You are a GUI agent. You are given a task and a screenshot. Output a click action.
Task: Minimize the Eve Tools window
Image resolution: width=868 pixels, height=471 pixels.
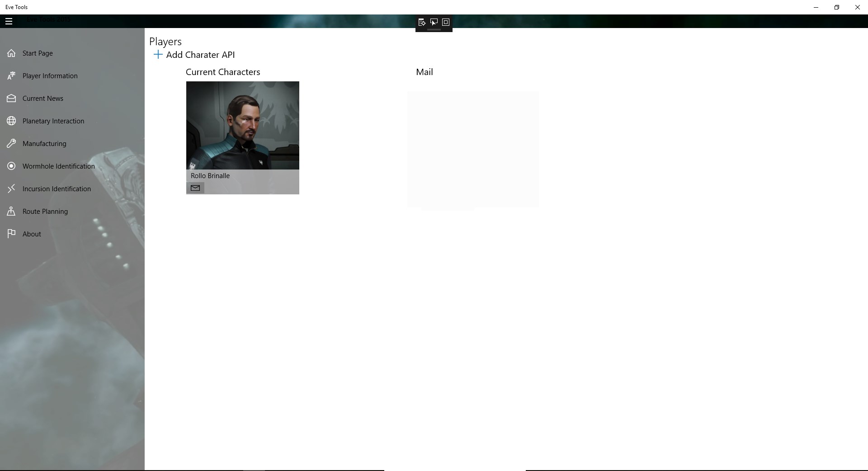[816, 7]
